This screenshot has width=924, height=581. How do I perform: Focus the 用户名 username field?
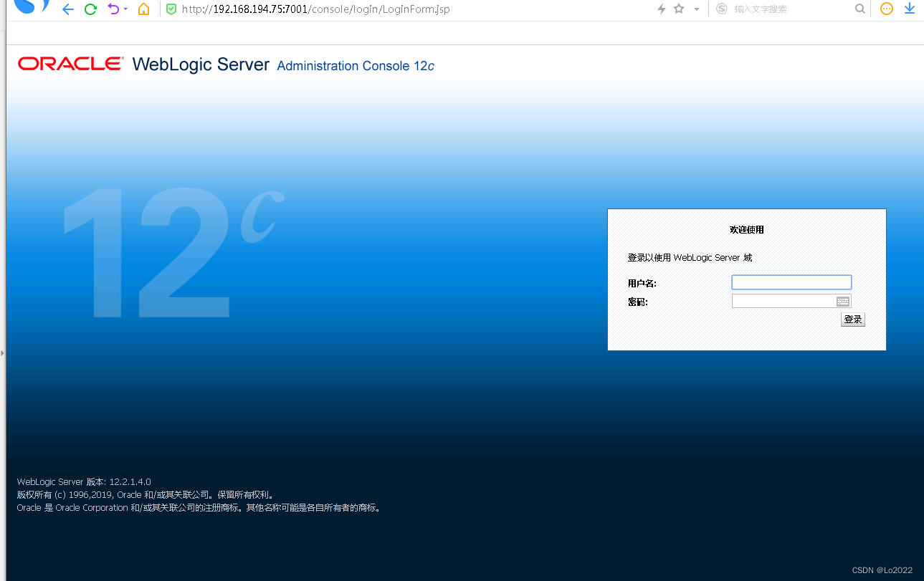pos(791,282)
